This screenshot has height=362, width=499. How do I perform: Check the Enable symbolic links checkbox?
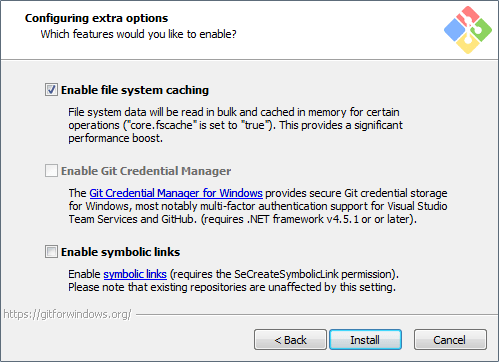coord(51,252)
